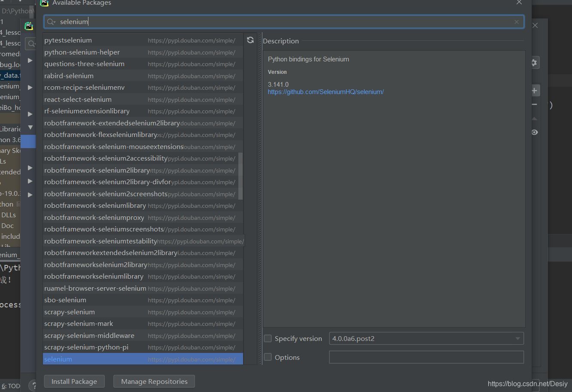This screenshot has width=572, height=392.
Task: Open the SeleniumHQ github link
Action: pyautogui.click(x=326, y=92)
